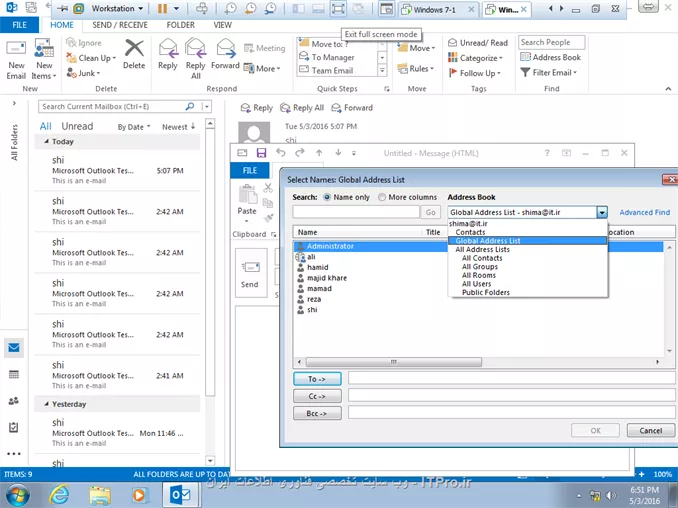This screenshot has height=508, width=678.
Task: Expand the Junk dropdown
Action: pyautogui.click(x=99, y=73)
